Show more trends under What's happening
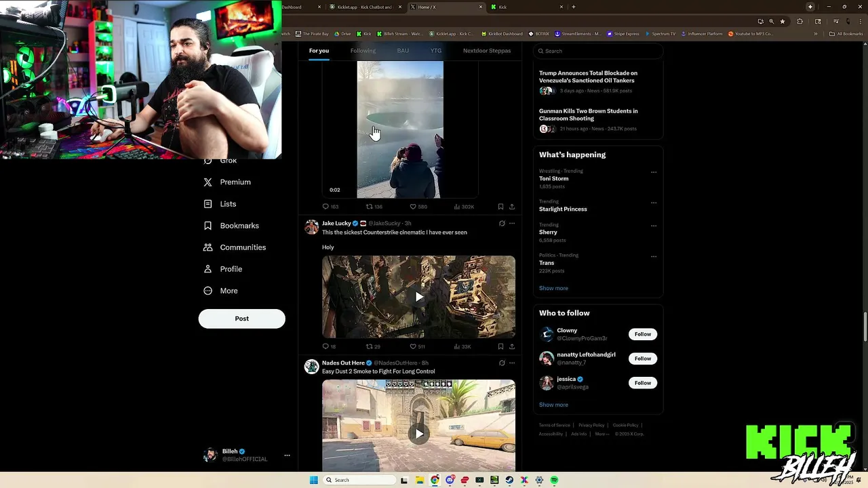Viewport: 868px width, 488px height. tap(553, 288)
